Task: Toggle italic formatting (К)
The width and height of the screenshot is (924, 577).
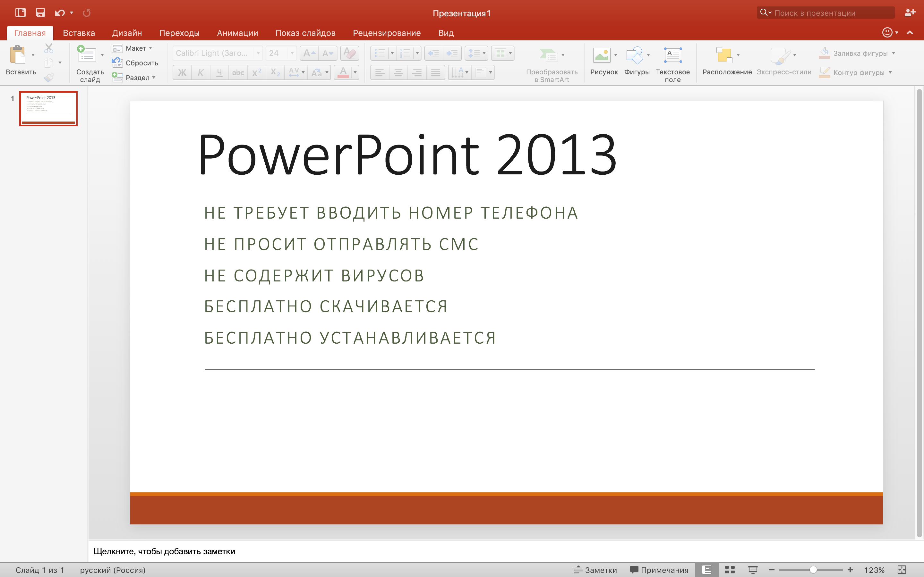Action: [x=201, y=72]
